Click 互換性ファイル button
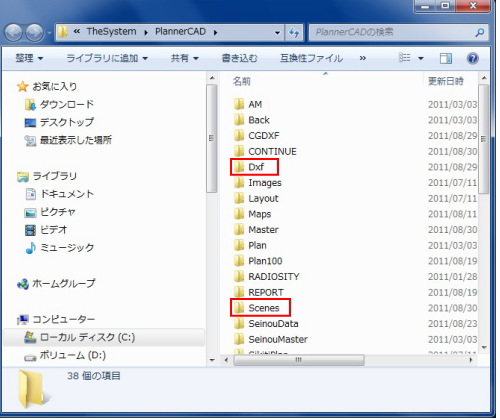The height and width of the screenshot is (420, 500). [311, 58]
